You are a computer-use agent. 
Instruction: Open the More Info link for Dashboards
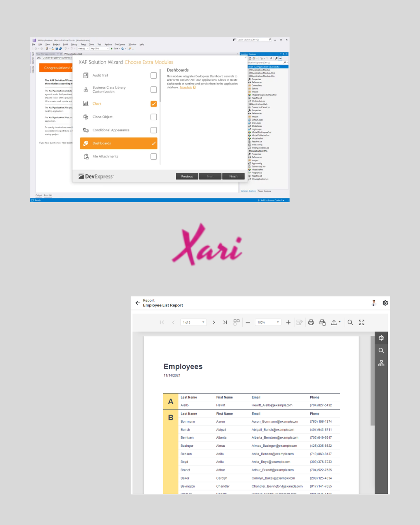pyautogui.click(x=186, y=87)
